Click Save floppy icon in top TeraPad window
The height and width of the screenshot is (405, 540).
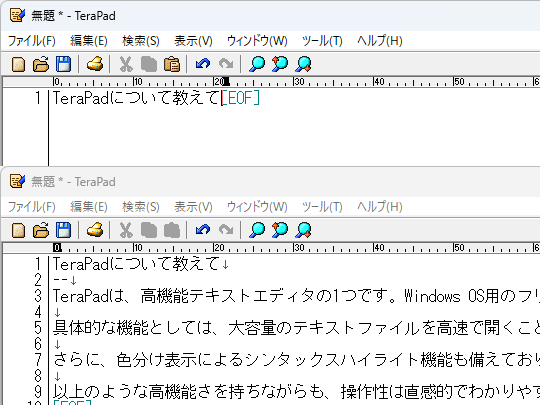63,64
